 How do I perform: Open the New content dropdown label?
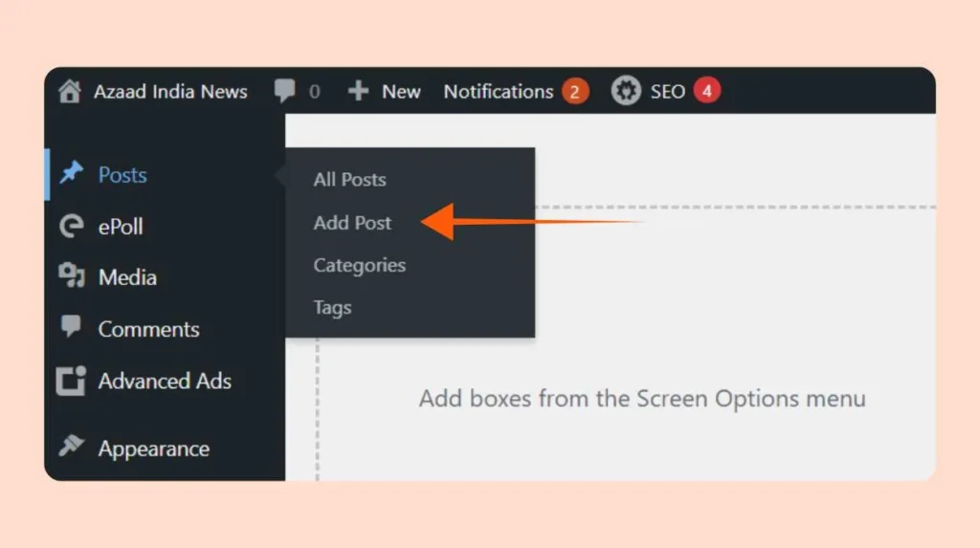(x=401, y=92)
